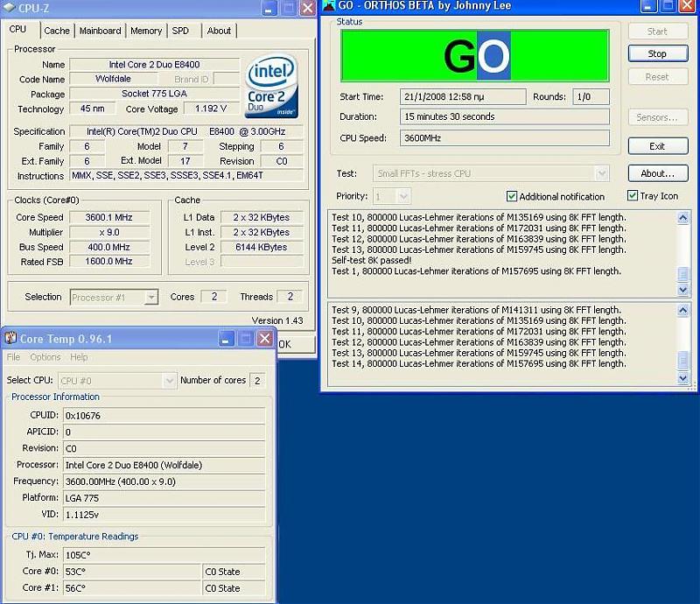Close the Core Temp window
Viewport: 700px width, 604px height.
[265, 339]
